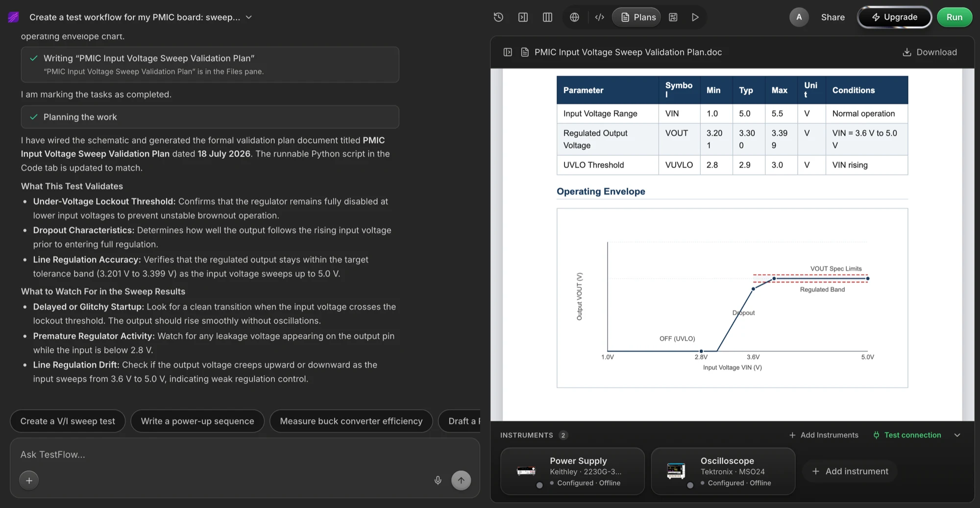Open the version history clock icon

498,17
